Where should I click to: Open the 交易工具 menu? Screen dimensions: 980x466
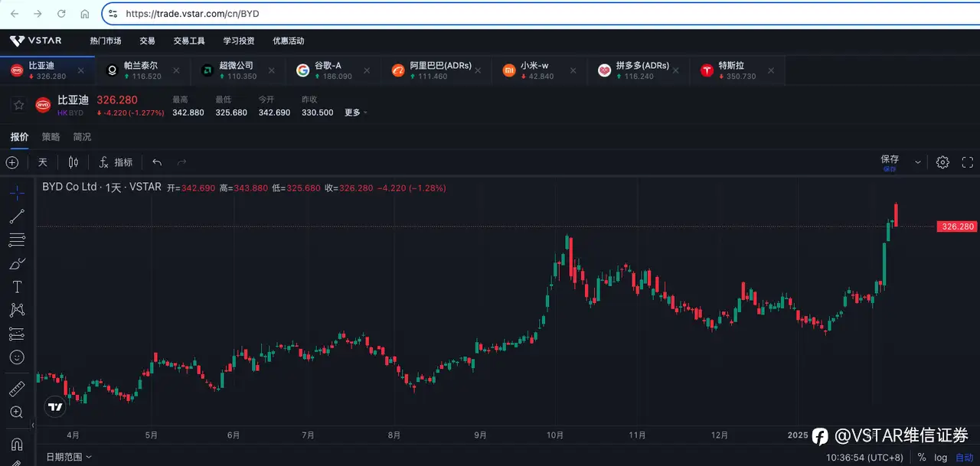(x=189, y=41)
